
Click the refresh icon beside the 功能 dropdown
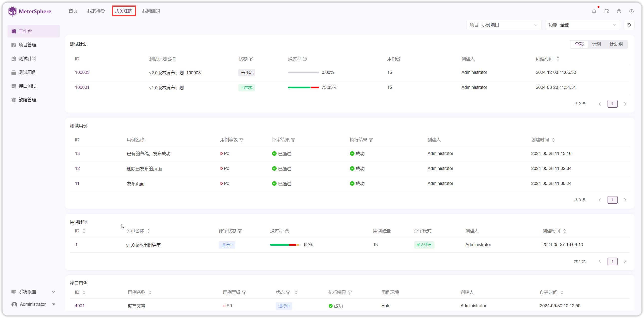coord(629,25)
